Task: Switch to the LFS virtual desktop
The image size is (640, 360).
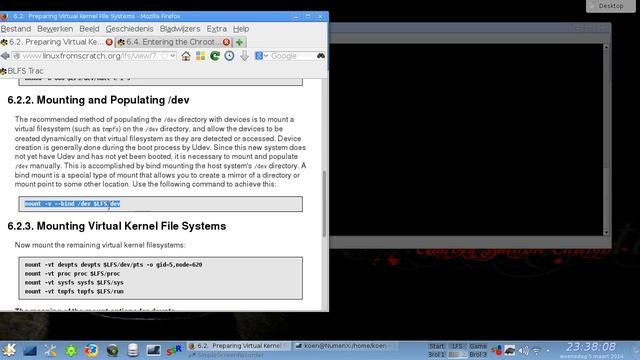Action: [457, 346]
